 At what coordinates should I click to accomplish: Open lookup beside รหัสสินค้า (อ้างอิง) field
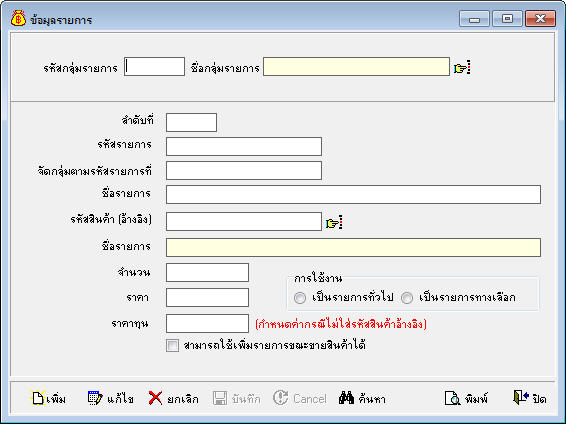tap(334, 222)
